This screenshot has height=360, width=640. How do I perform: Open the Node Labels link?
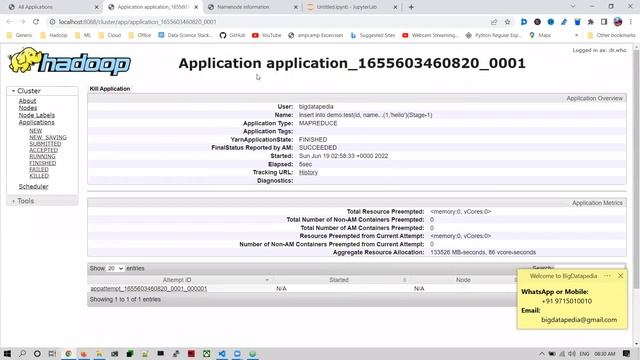(x=36, y=115)
